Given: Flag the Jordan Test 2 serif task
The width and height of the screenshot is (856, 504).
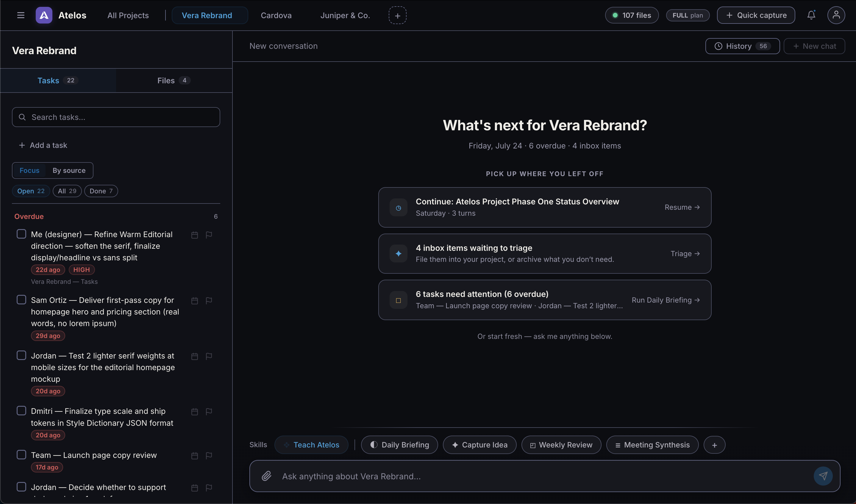Looking at the screenshot, I should pos(209,356).
